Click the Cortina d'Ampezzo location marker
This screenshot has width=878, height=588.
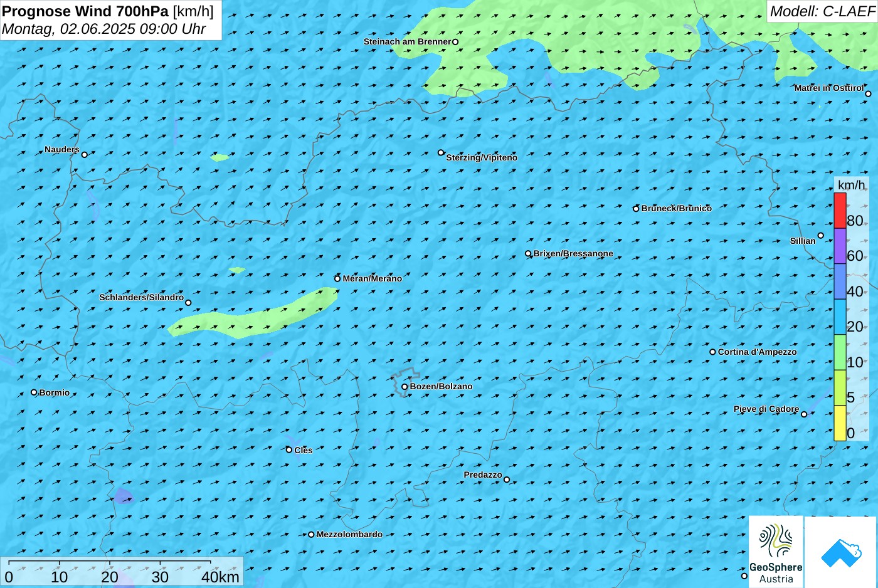click(x=712, y=352)
